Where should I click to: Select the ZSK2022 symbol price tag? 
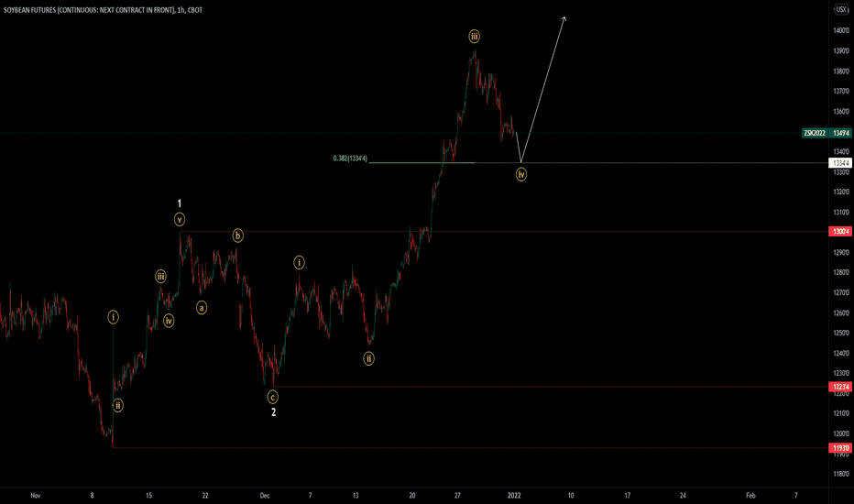815,133
